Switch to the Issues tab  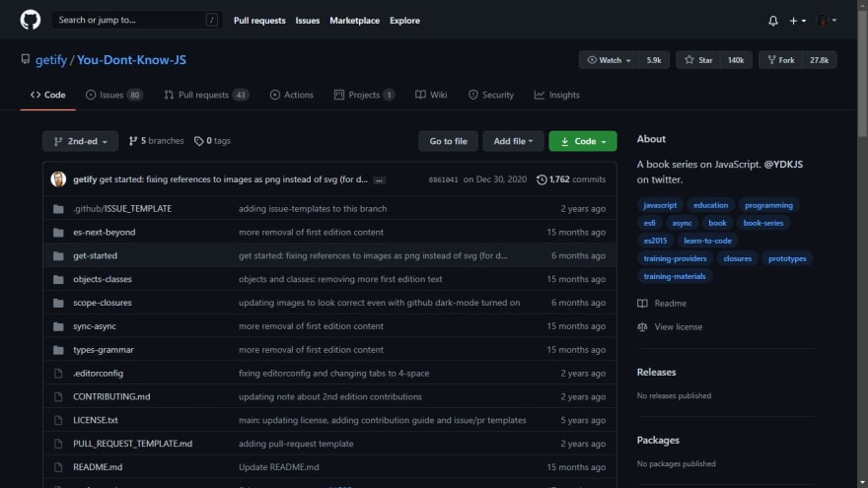(114, 96)
